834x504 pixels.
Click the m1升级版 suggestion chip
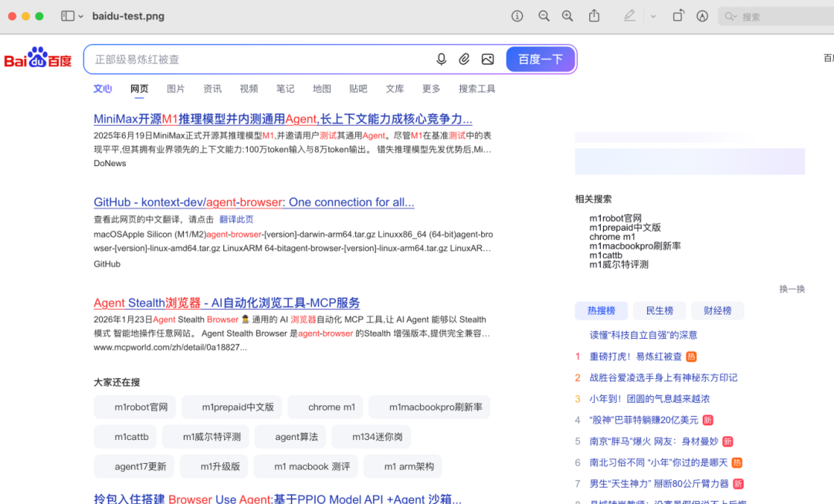[214, 466]
